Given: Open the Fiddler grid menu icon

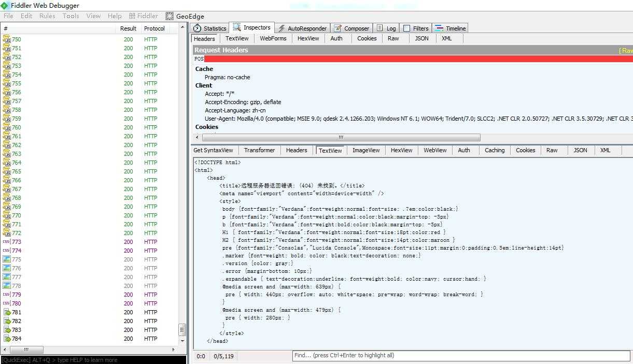Looking at the screenshot, I should point(132,16).
